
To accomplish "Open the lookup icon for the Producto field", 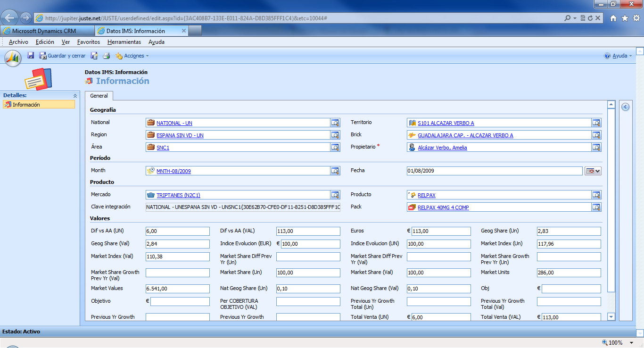I will [x=596, y=195].
